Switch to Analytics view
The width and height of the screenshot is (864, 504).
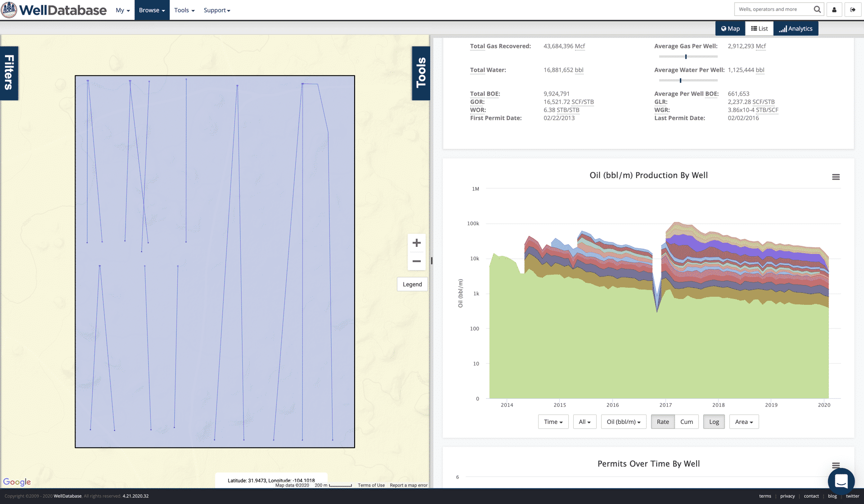[796, 28]
